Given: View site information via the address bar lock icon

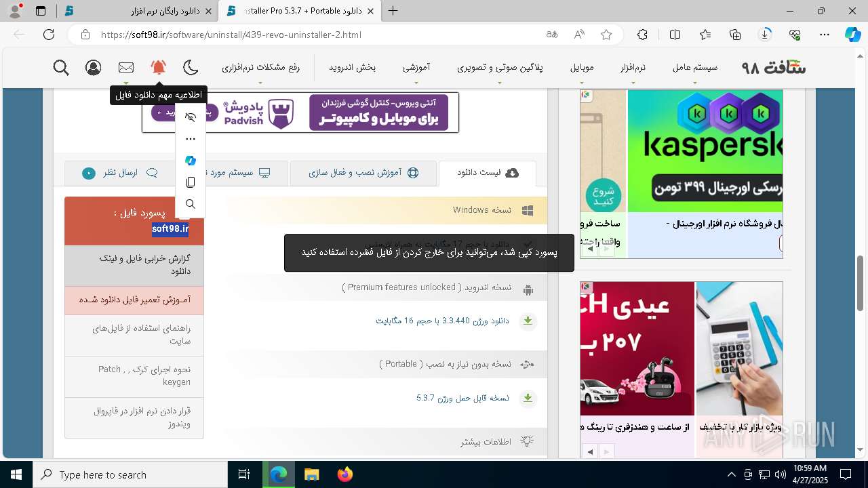Looking at the screenshot, I should 85,35.
